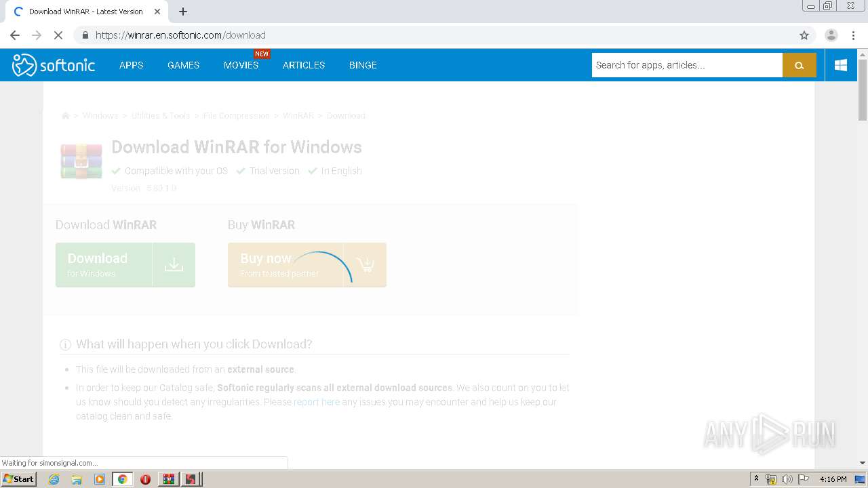The width and height of the screenshot is (868, 488).
Task: Click the green Download for Windows button
Action: 125,265
